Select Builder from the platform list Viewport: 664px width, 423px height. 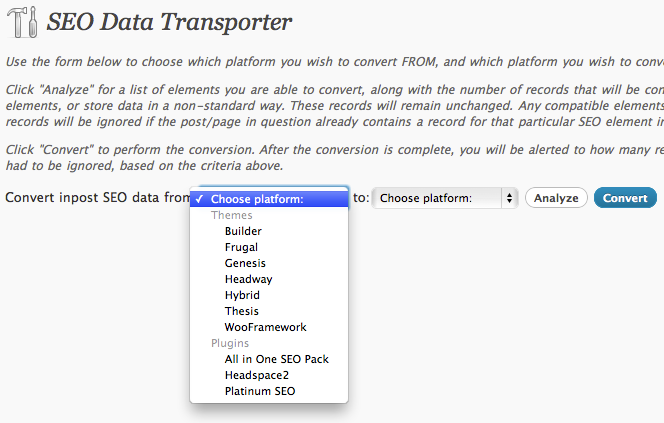click(243, 231)
